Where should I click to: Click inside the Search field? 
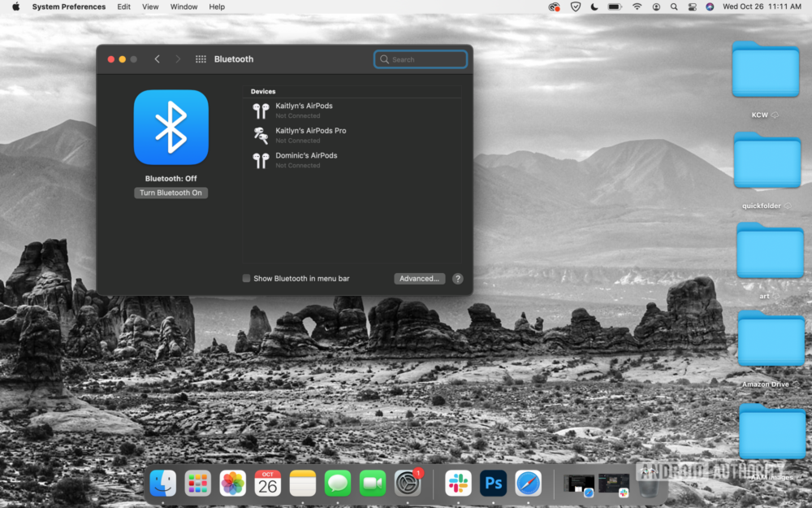(x=421, y=59)
